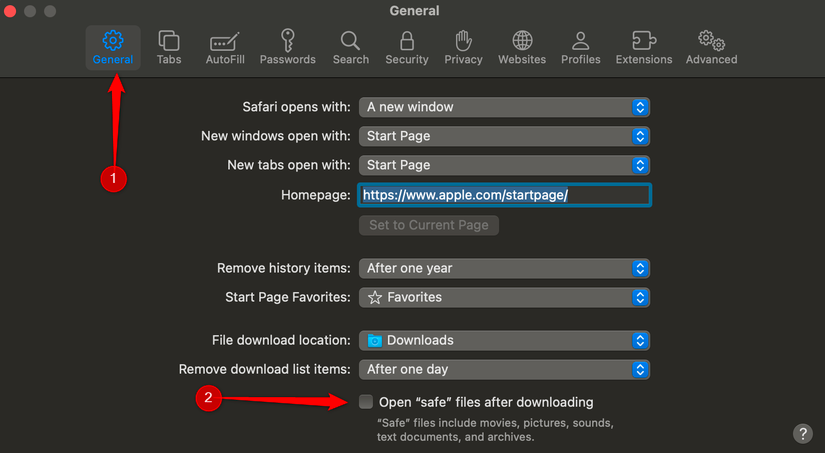
Task: Expand 'New tabs open with' menu
Action: 504,165
